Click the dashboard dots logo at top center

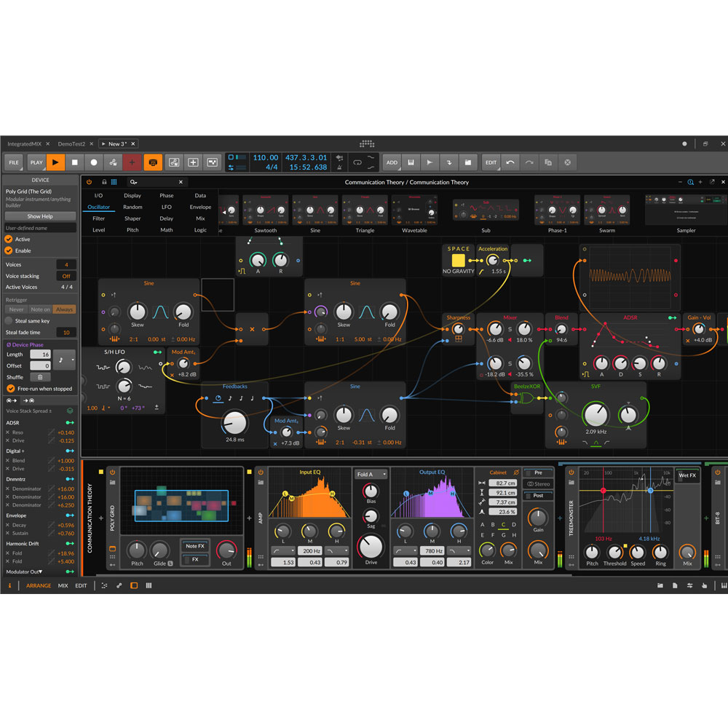click(367, 144)
